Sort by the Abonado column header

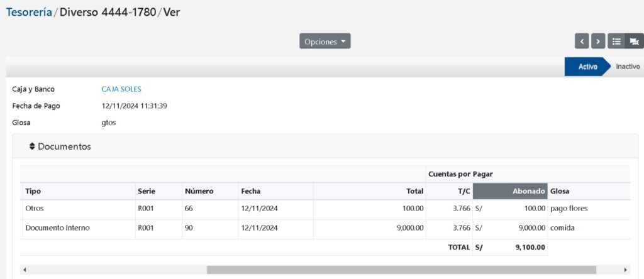509,191
